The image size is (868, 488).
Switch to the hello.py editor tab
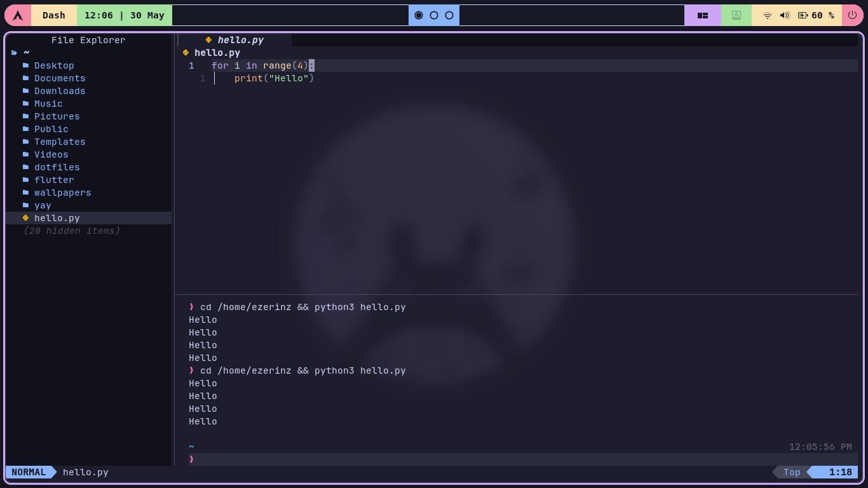(240, 39)
